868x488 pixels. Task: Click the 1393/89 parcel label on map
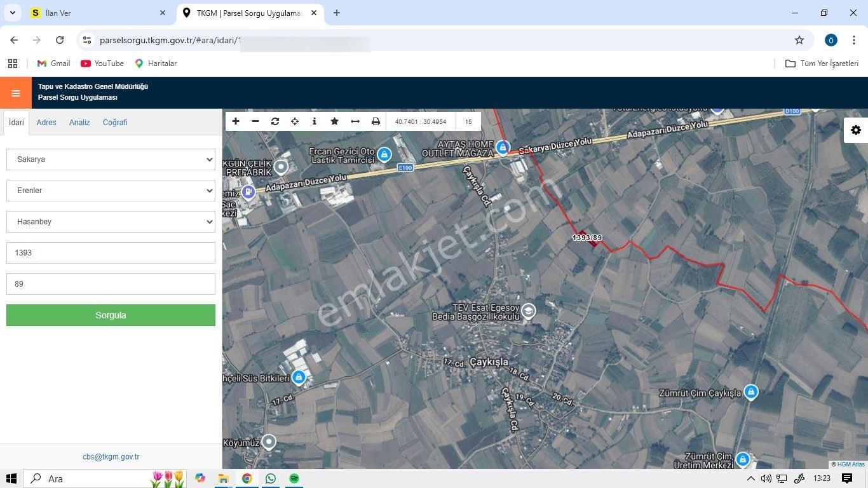(587, 238)
